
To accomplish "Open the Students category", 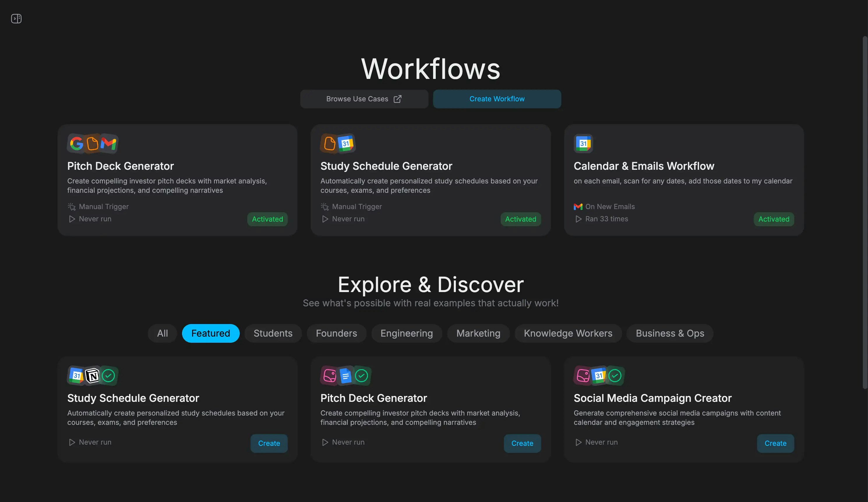I will pyautogui.click(x=273, y=333).
